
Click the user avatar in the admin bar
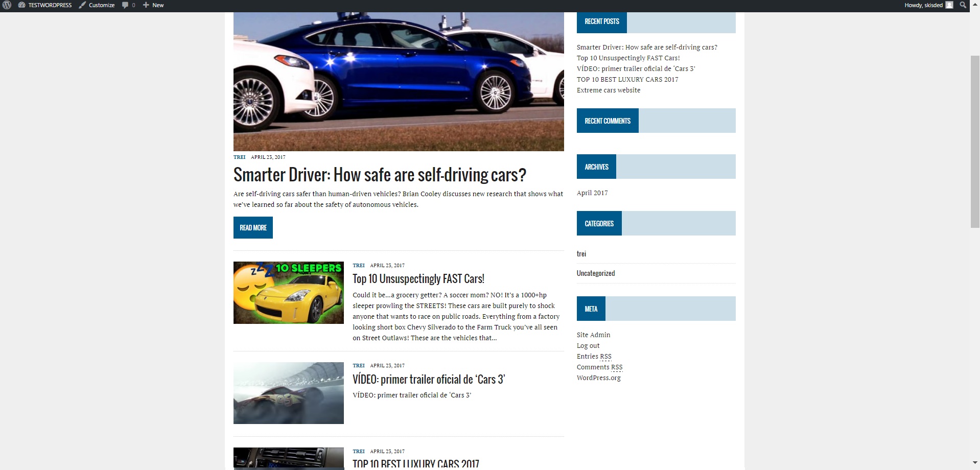tap(949, 5)
